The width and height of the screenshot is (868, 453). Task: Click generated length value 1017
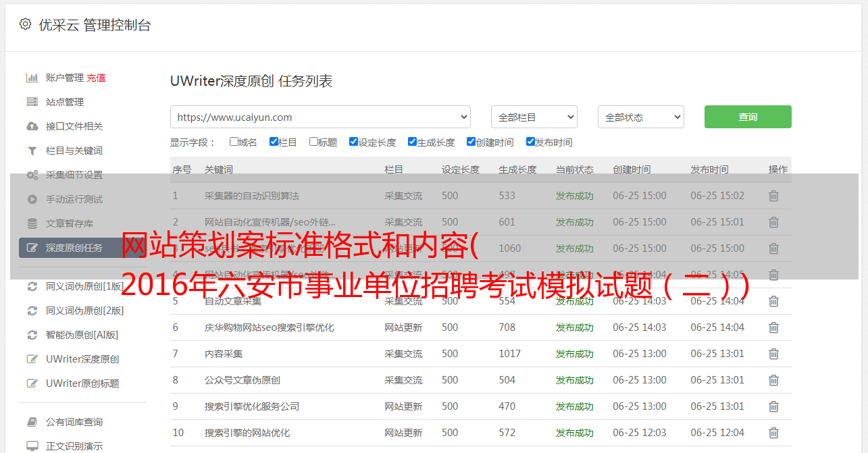click(510, 354)
